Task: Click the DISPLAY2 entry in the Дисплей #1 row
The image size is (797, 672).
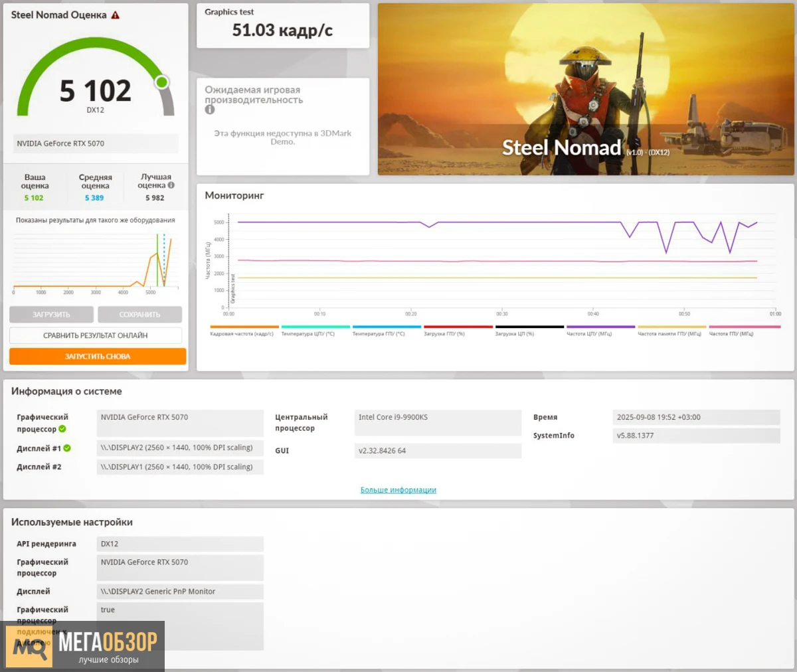Action: click(180, 448)
